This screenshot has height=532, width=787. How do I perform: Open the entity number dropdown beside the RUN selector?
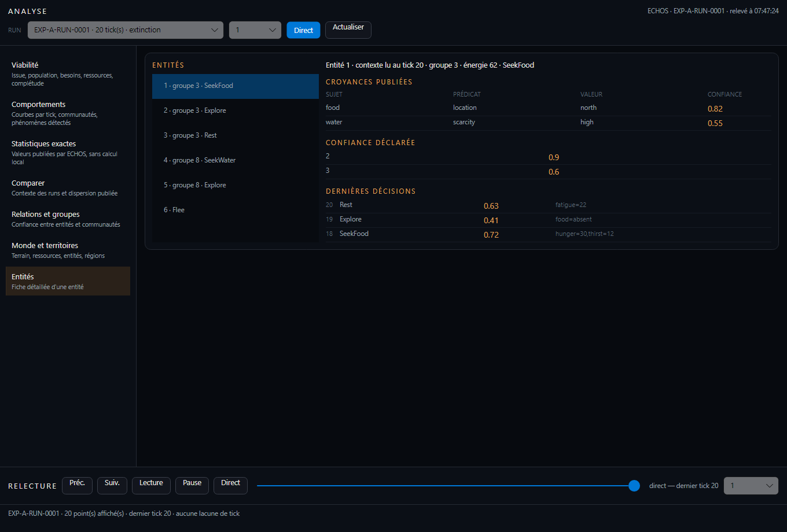pyautogui.click(x=255, y=30)
